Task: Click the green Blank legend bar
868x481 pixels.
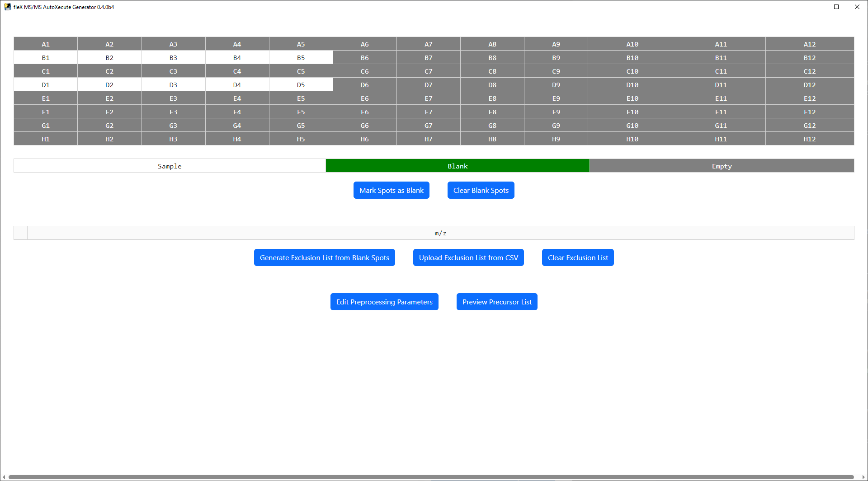Action: click(458, 166)
